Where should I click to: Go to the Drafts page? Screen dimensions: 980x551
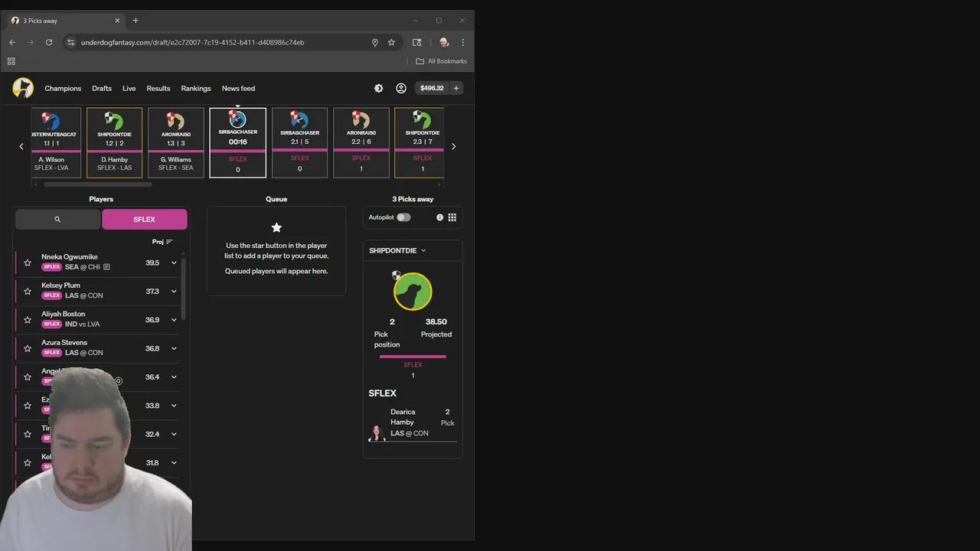102,88
